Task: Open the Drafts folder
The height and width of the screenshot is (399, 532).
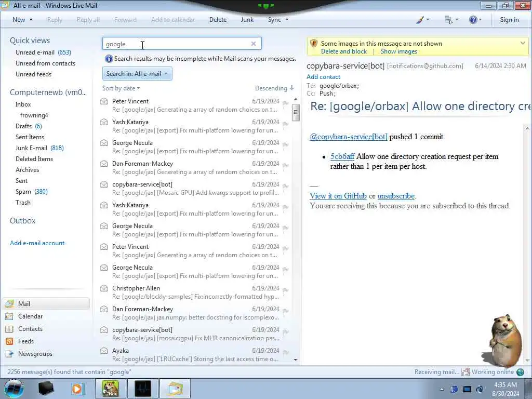Action: point(29,126)
